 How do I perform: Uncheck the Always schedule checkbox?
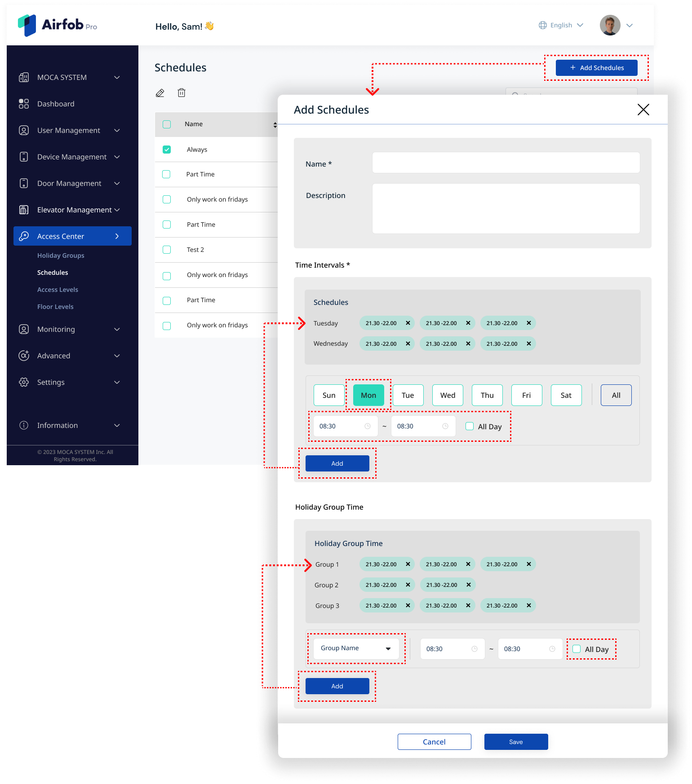click(167, 150)
